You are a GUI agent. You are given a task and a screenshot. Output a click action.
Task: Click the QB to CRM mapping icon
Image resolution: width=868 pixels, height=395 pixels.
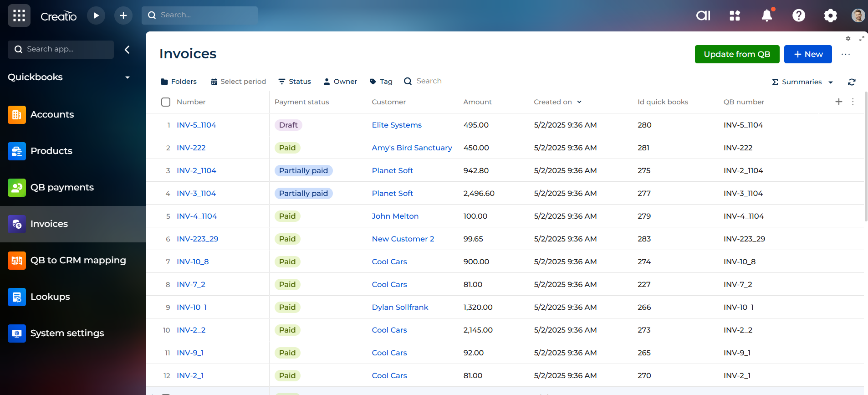(17, 260)
